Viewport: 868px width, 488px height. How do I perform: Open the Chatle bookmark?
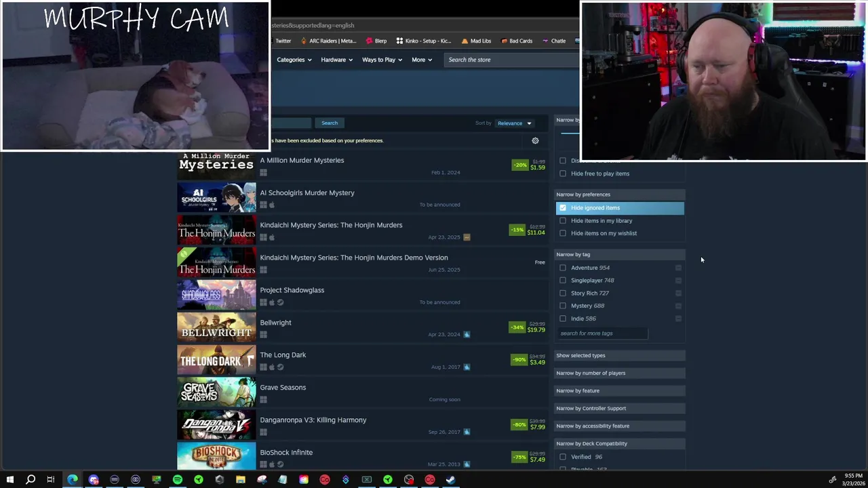point(553,41)
